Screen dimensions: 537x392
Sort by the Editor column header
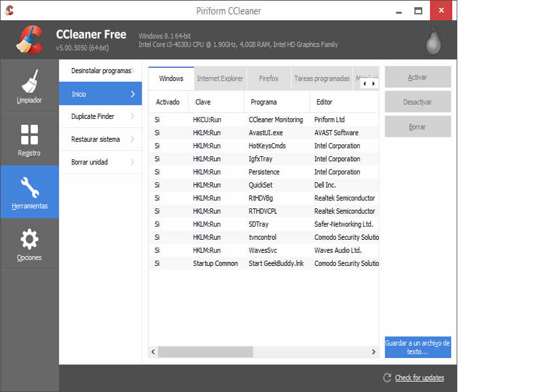point(344,102)
